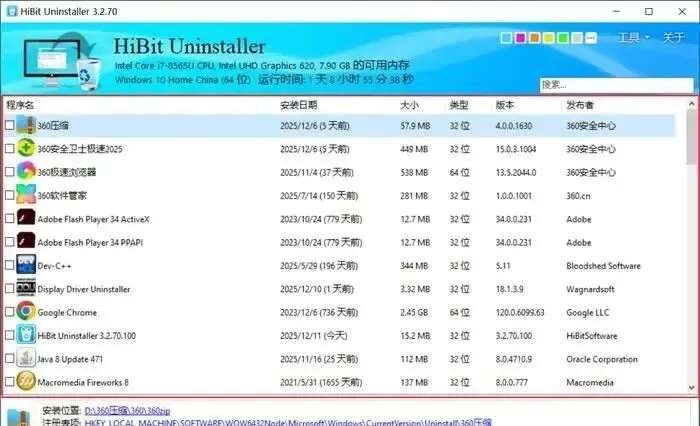Screen dimensions: 700x426
Task: Tick the Google Chrome checkbox
Action: [x=9, y=312]
